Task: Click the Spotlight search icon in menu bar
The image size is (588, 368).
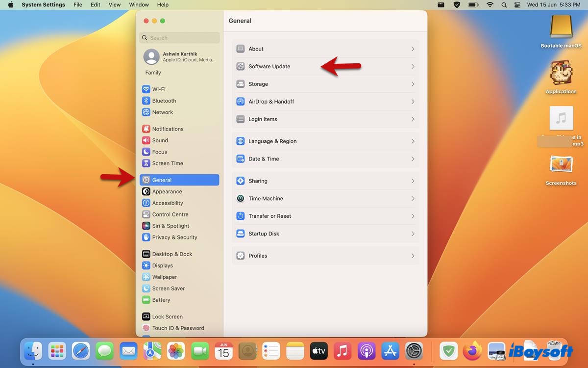Action: pos(503,5)
